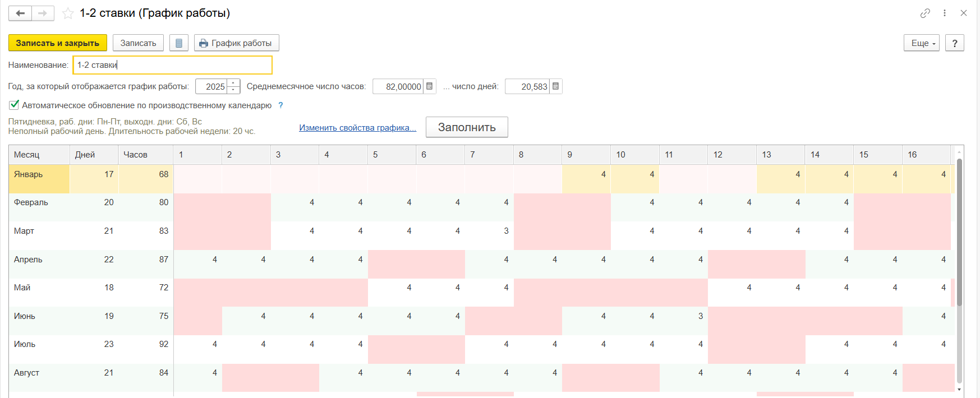Image resolution: width=980 pixels, height=398 pixels.
Task: Print via the График работы button
Action: [236, 43]
